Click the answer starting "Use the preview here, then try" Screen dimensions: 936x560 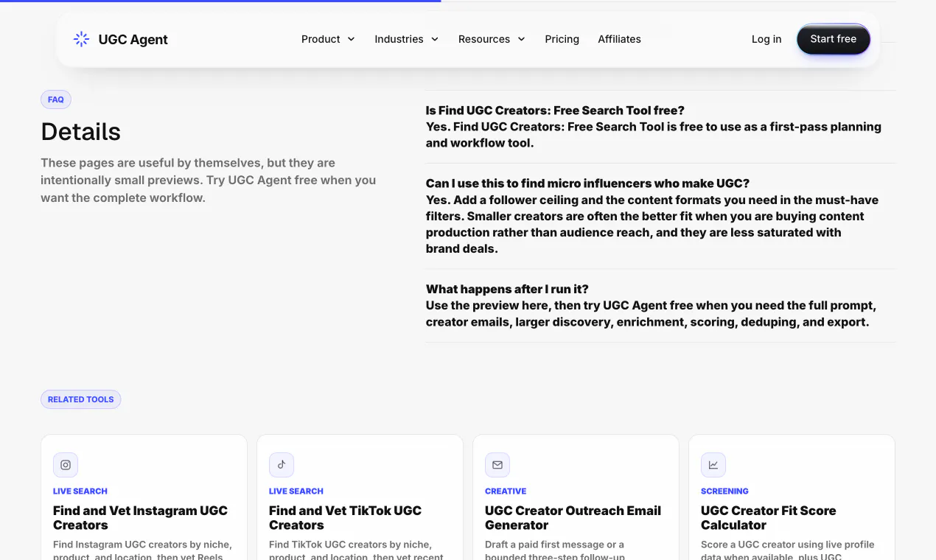tap(651, 314)
